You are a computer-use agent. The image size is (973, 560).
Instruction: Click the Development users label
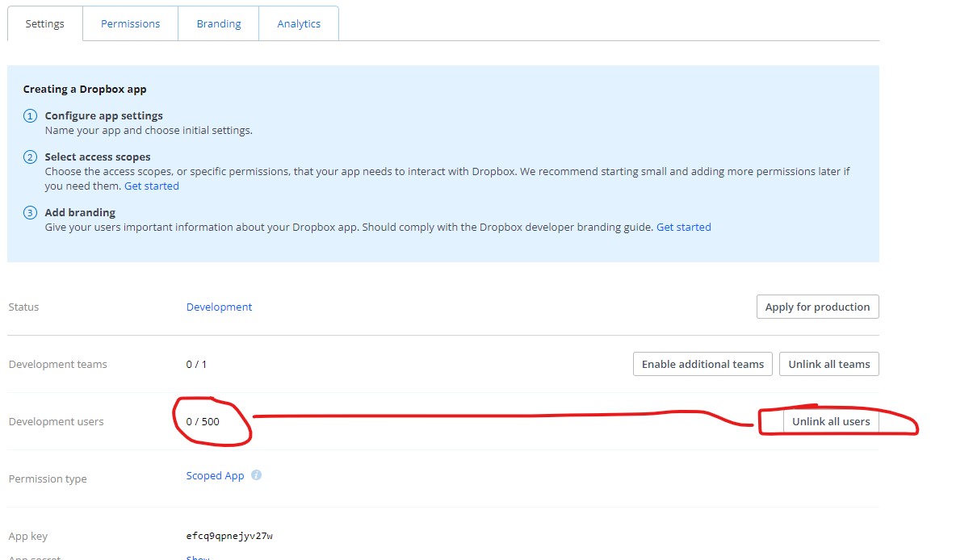[56, 421]
